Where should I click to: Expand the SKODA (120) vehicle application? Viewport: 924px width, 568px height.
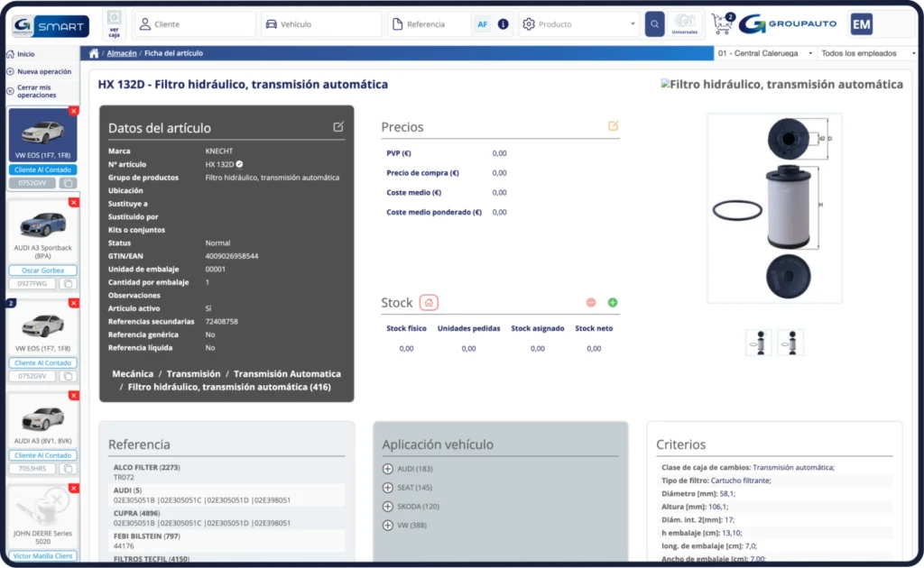(388, 507)
